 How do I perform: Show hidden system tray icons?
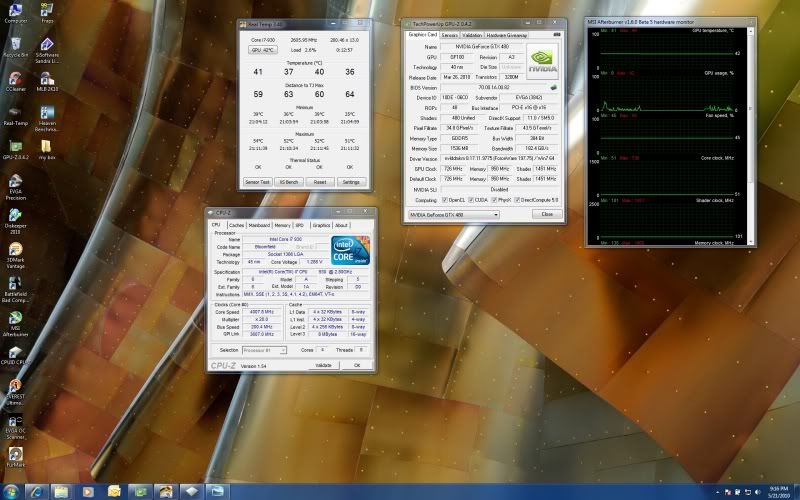point(718,492)
